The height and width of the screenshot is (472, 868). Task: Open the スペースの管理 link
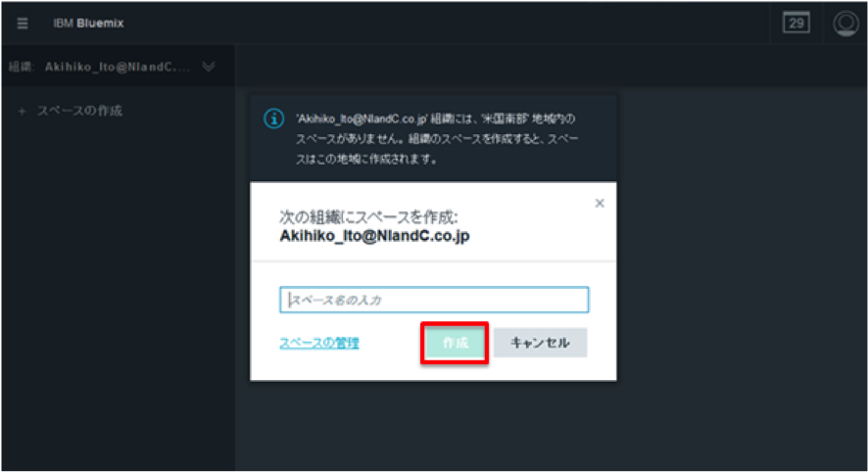point(319,343)
